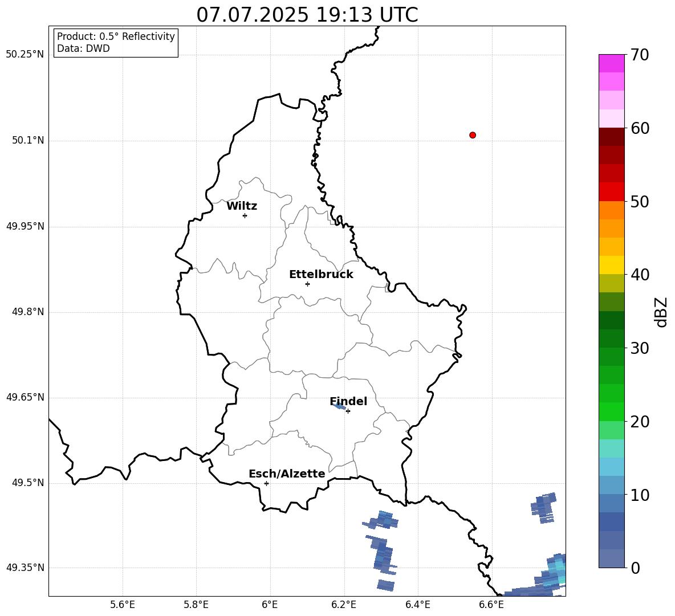Click the 5.6°E longitude label

[123, 605]
